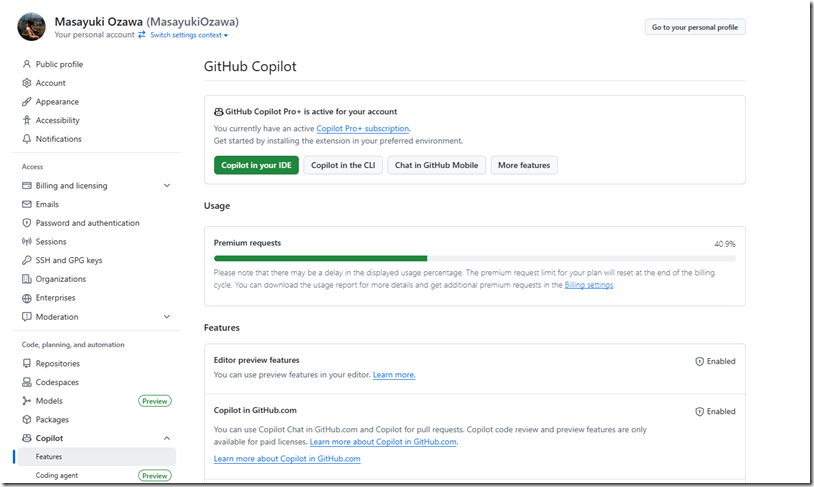The image size is (814, 487).
Task: Click Learn more in Editor preview features
Action: click(x=394, y=374)
